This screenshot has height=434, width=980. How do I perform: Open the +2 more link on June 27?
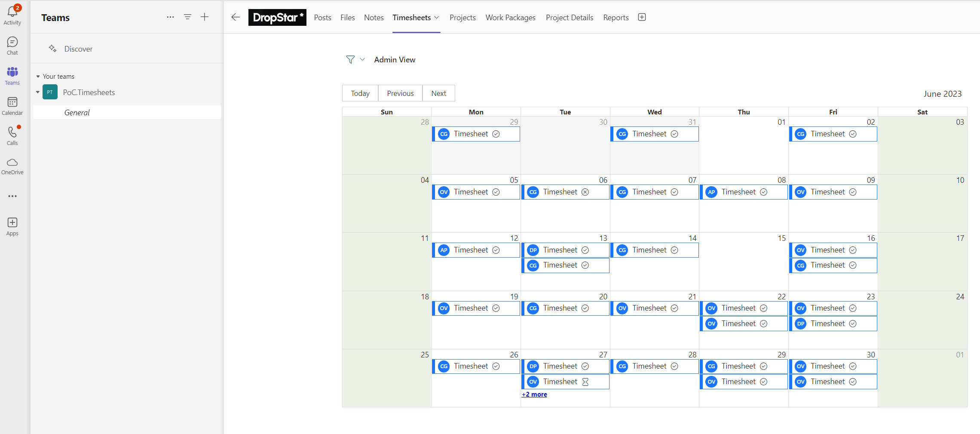pos(534,394)
